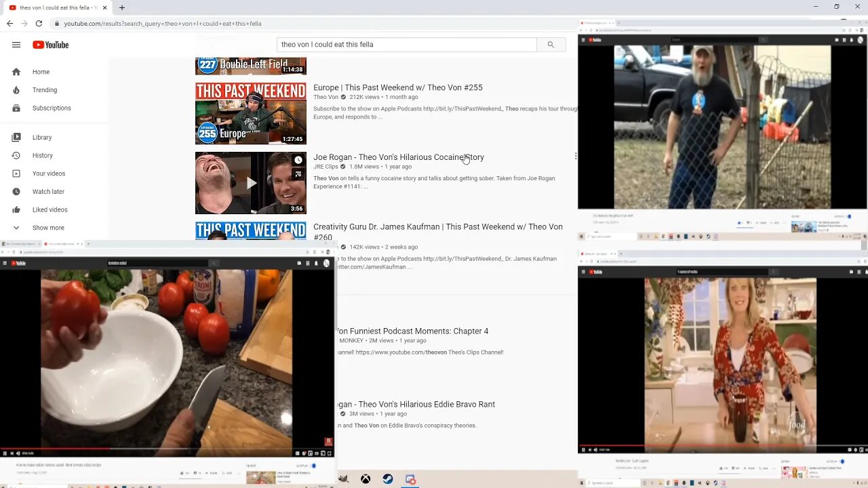Pause the tomato salad video

pos(5,453)
